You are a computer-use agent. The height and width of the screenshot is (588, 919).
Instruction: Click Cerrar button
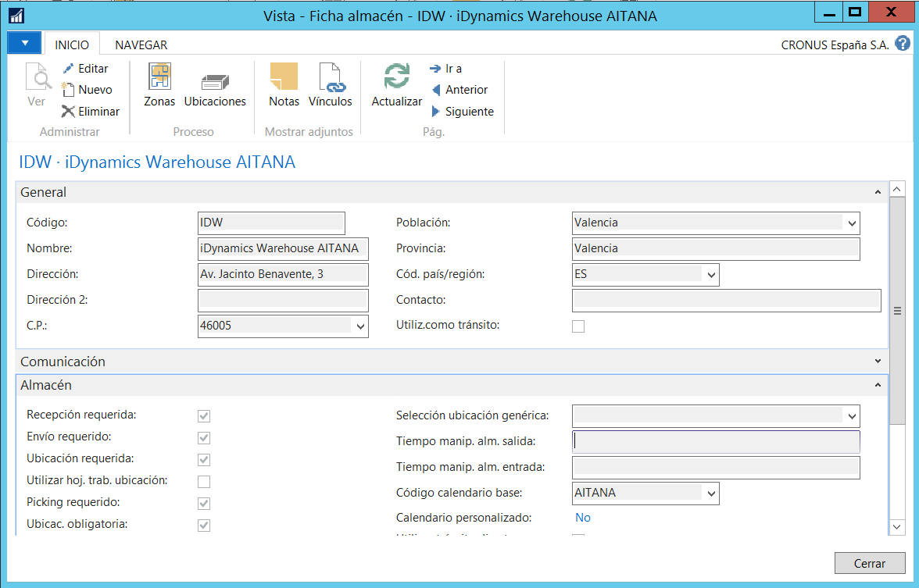[x=870, y=564]
